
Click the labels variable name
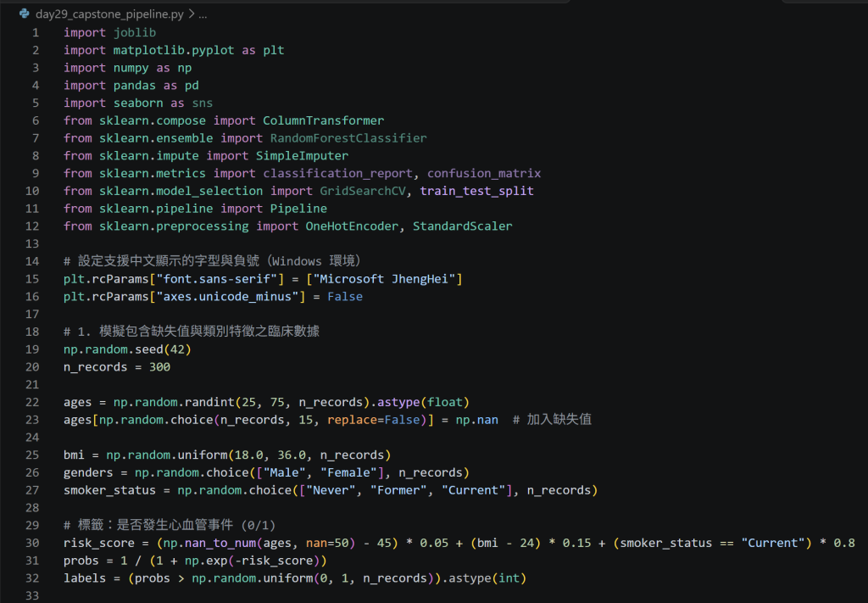tap(85, 578)
